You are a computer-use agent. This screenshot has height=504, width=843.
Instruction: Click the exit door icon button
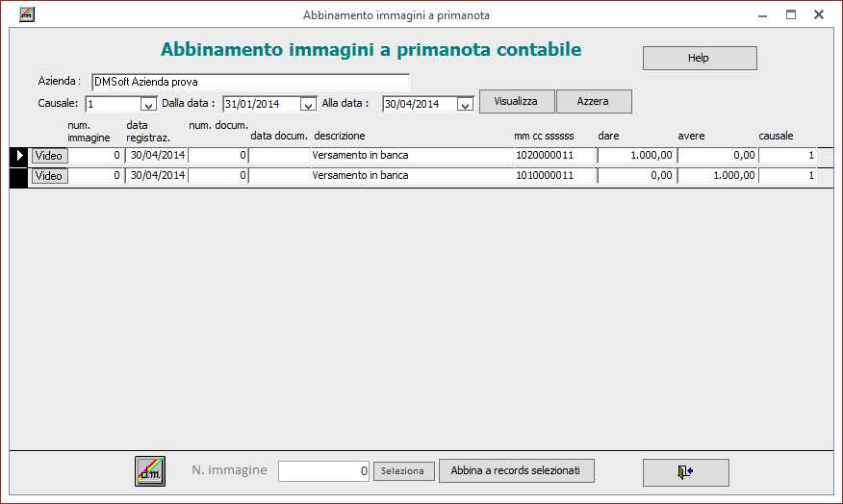(685, 472)
